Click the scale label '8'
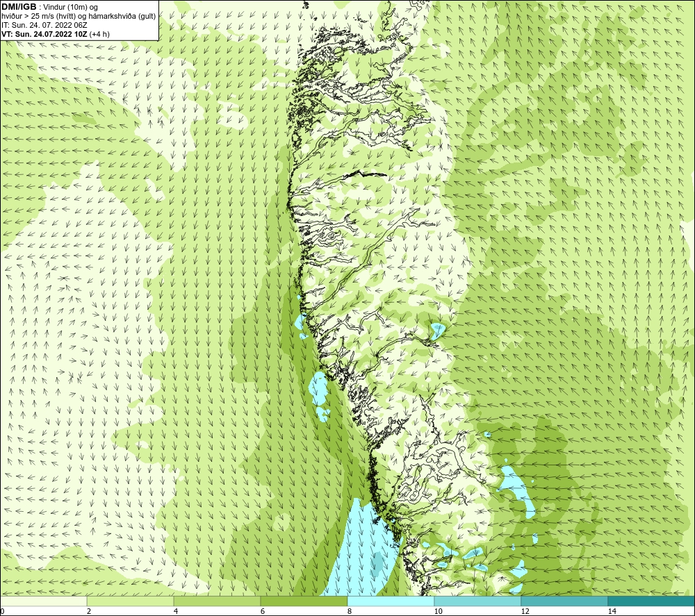The image size is (695, 616). point(350,612)
